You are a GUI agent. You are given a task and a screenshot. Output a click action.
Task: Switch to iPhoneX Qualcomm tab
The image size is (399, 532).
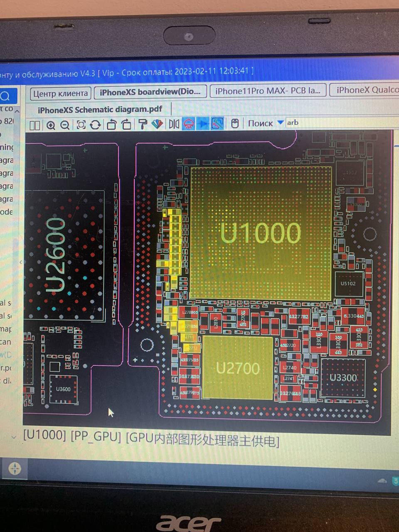pyautogui.click(x=365, y=90)
